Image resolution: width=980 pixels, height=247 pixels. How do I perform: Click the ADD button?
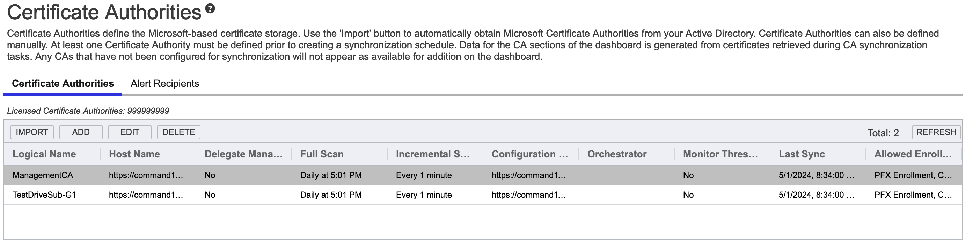(81, 132)
